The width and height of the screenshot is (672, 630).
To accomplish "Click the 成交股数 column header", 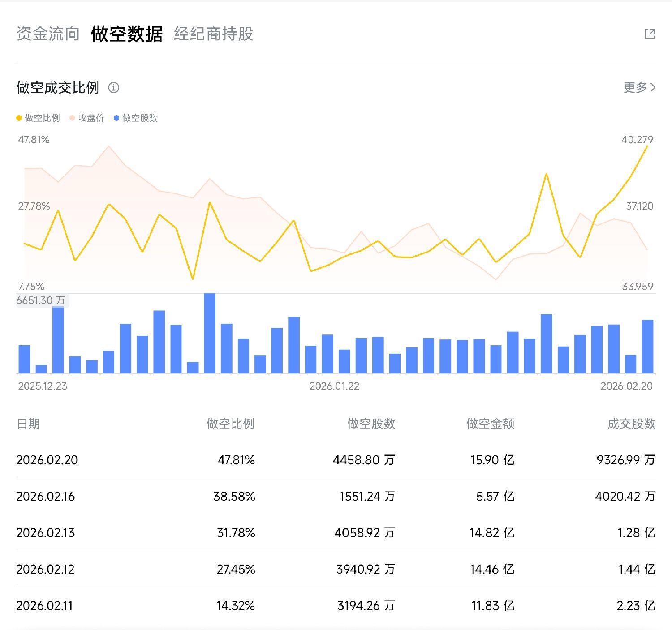I will point(631,424).
